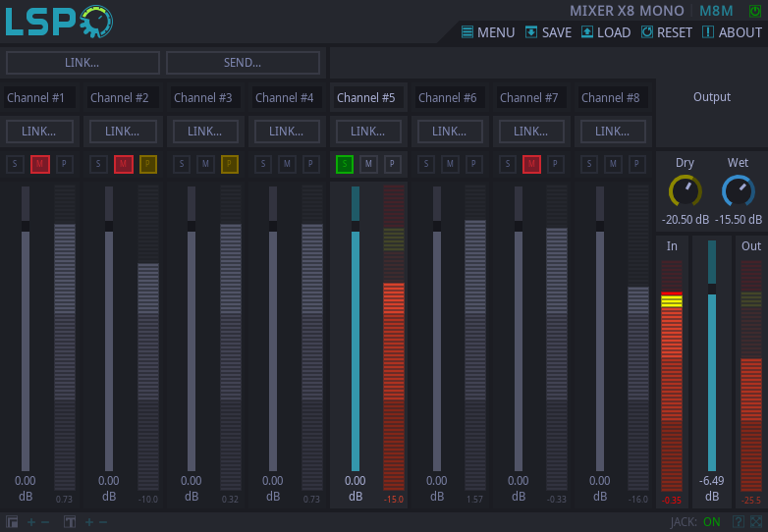This screenshot has height=532, width=768.
Task: Edit the Channel #5 name field
Action: [x=368, y=98]
